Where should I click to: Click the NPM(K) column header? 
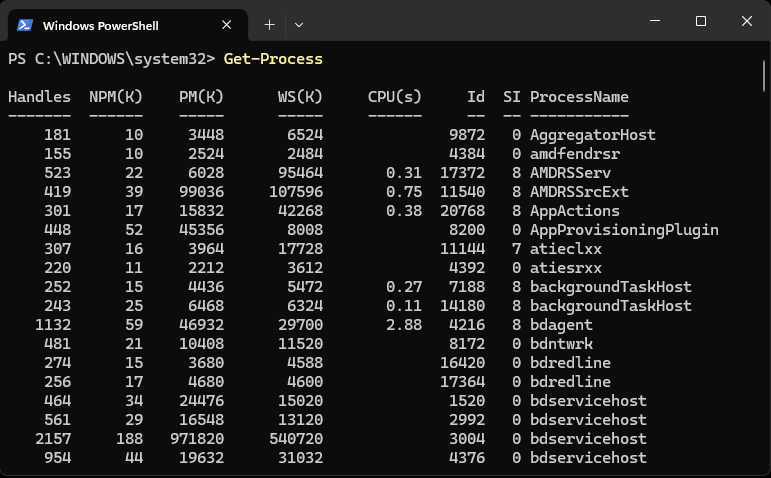116,97
